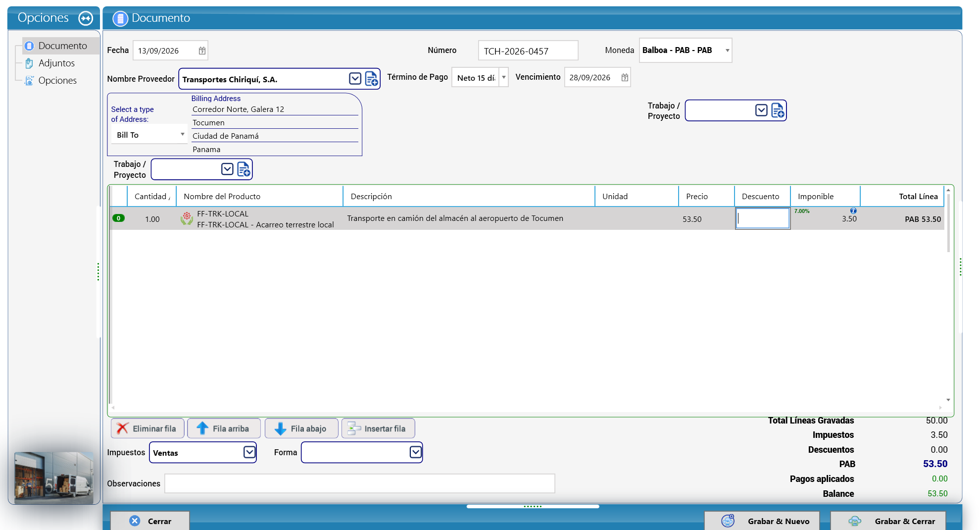Click the add project icon beside upper-right Trabajo / Proyecto
Viewport: 980px width, 530px height.
tap(778, 110)
